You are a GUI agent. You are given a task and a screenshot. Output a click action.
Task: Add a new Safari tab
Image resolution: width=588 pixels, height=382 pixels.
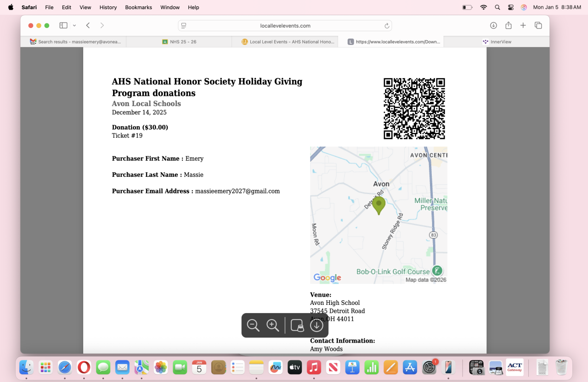(523, 26)
